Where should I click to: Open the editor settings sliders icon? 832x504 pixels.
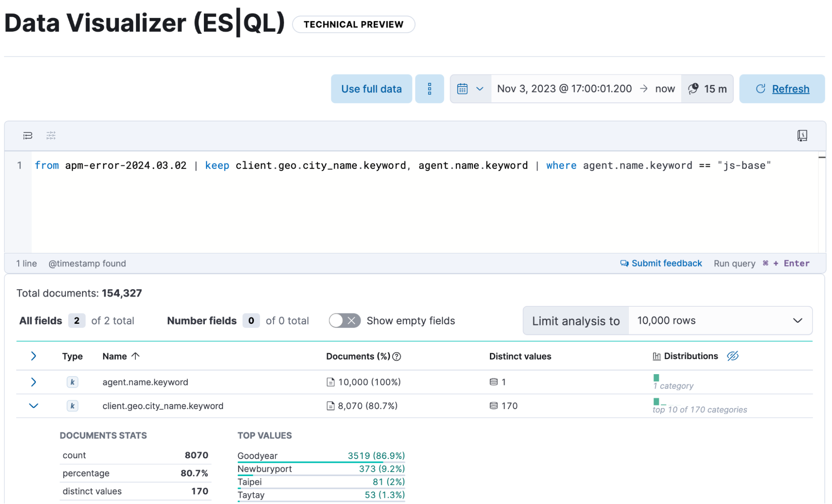coord(51,135)
